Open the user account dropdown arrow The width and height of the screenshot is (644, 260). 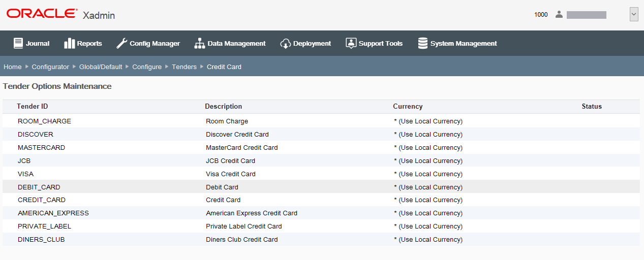[633, 14]
